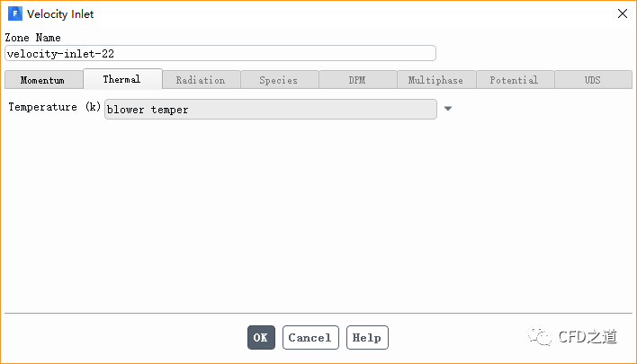The image size is (637, 364).
Task: Open Help for Velocity Inlet
Action: pyautogui.click(x=367, y=338)
